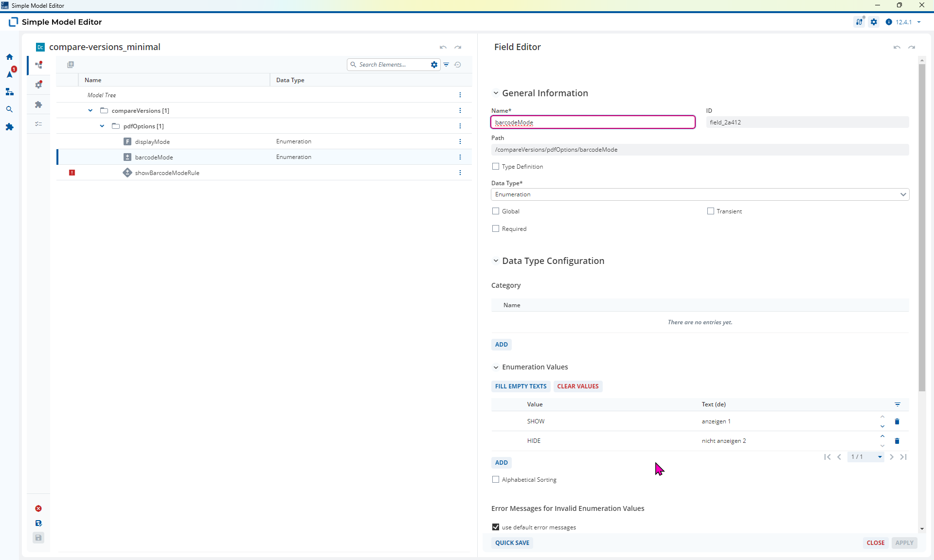Open application settings gear in header
Image resolution: width=934 pixels, height=560 pixels.
tap(874, 22)
